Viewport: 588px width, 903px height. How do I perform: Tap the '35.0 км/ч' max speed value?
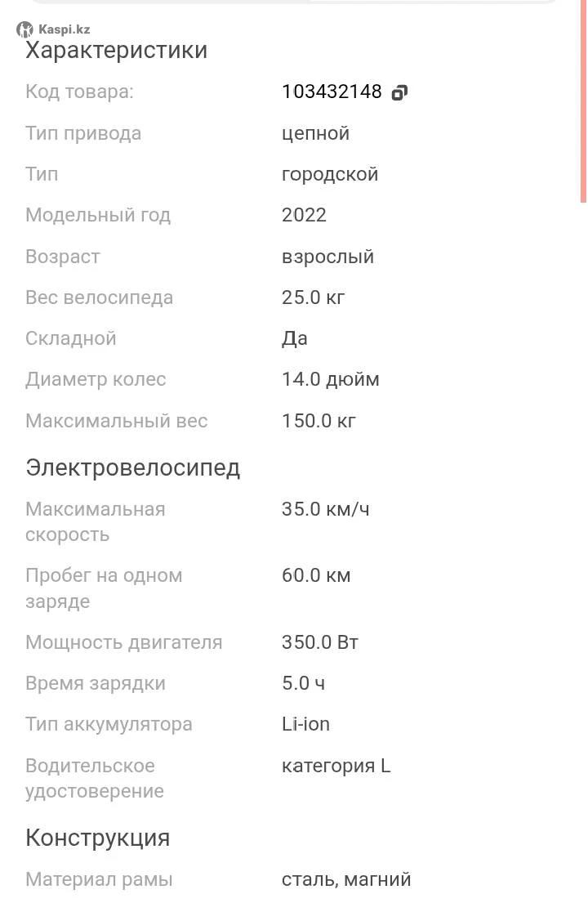(326, 509)
